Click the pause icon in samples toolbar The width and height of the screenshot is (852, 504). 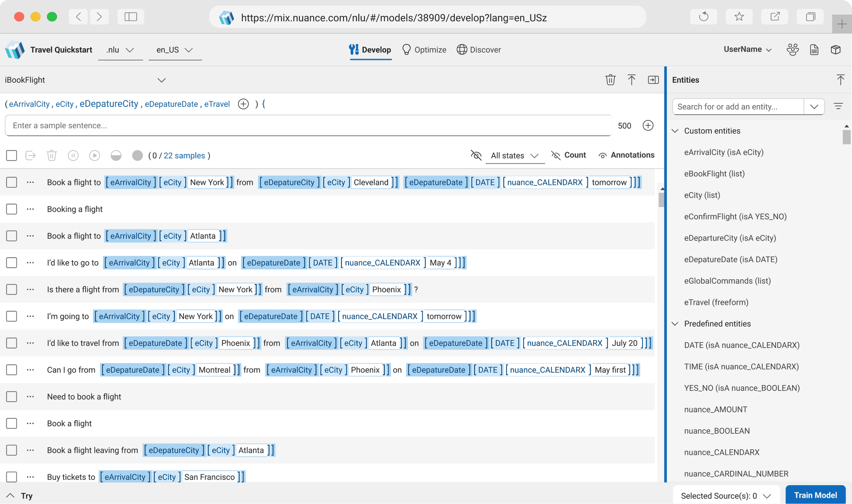(73, 156)
